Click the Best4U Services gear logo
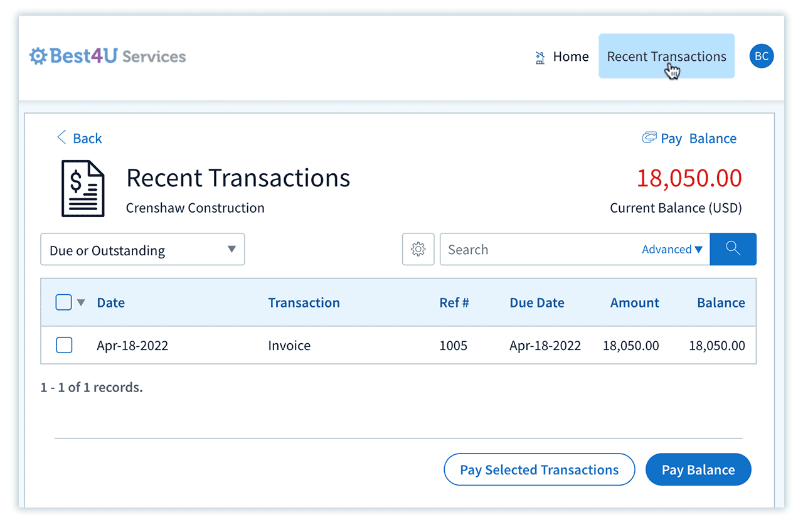This screenshot has height=532, width=803. [38, 56]
